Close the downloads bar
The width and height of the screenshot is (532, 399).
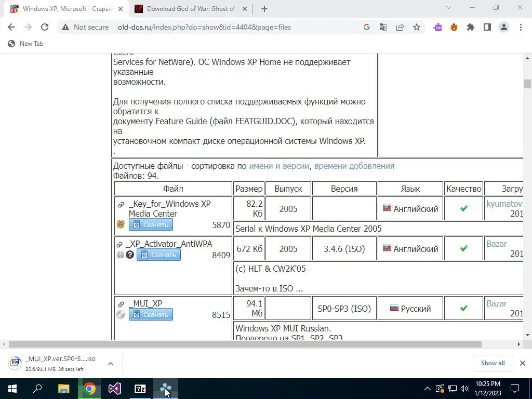tap(523, 363)
